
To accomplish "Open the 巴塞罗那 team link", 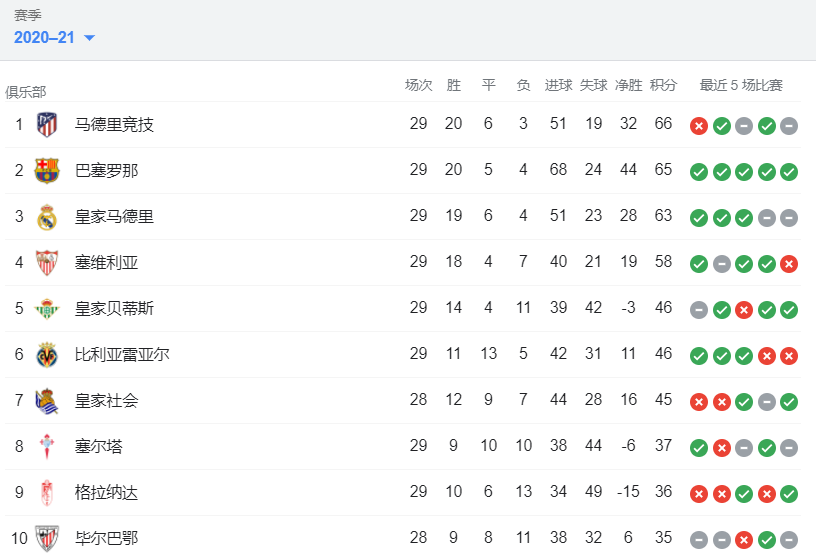I will [106, 171].
